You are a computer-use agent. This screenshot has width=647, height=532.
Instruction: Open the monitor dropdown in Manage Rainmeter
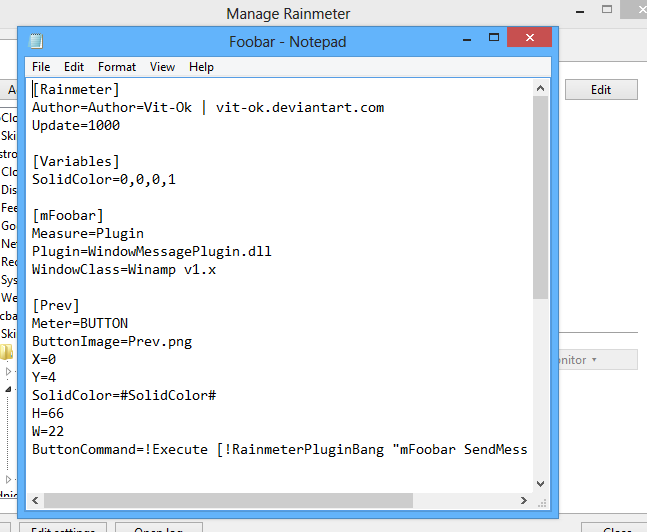[x=598, y=360]
